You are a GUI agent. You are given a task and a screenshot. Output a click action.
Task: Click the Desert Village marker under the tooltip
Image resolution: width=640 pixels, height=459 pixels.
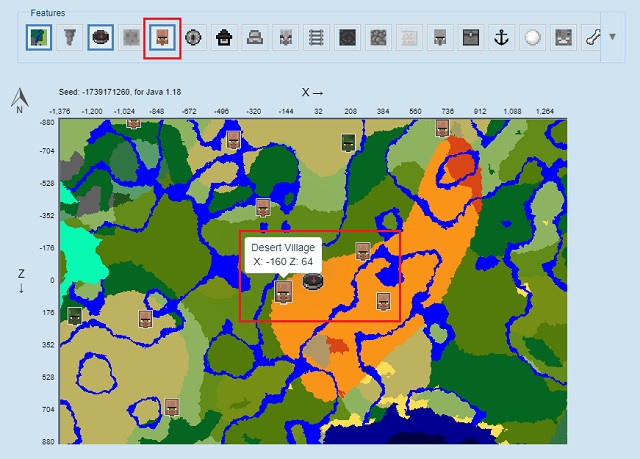(x=283, y=291)
